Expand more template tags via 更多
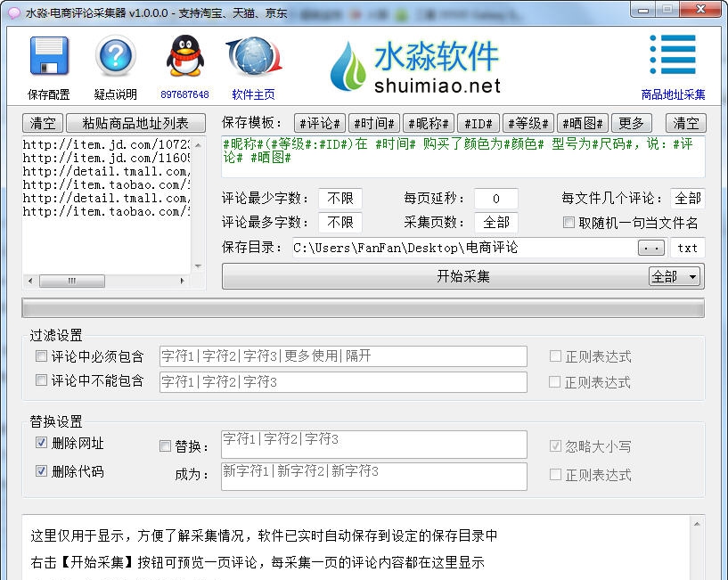 pos(632,123)
